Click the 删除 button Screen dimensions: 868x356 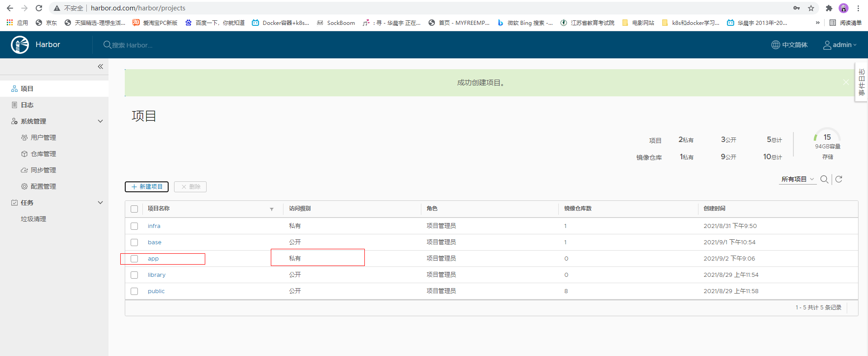[x=190, y=187]
